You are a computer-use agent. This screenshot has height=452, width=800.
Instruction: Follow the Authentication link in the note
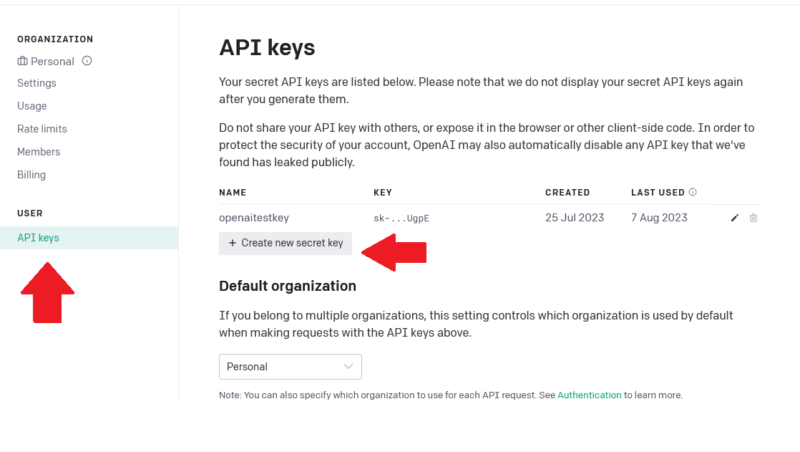(x=589, y=395)
